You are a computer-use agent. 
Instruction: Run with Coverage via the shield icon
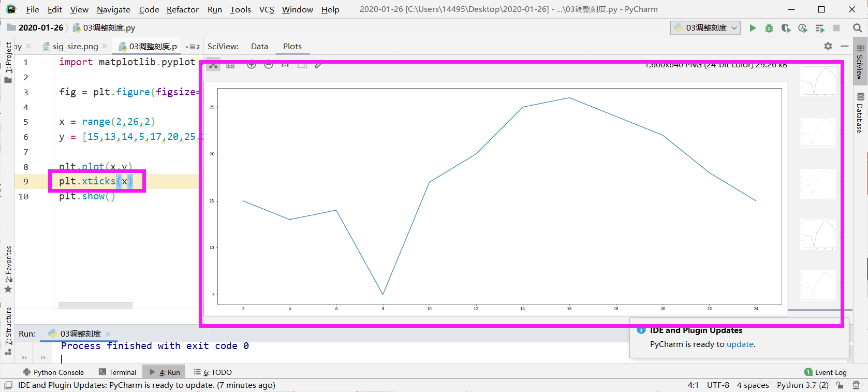point(786,28)
